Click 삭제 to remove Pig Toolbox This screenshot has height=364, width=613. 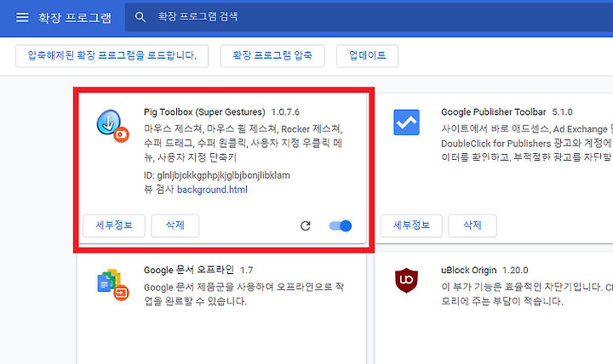click(x=175, y=225)
